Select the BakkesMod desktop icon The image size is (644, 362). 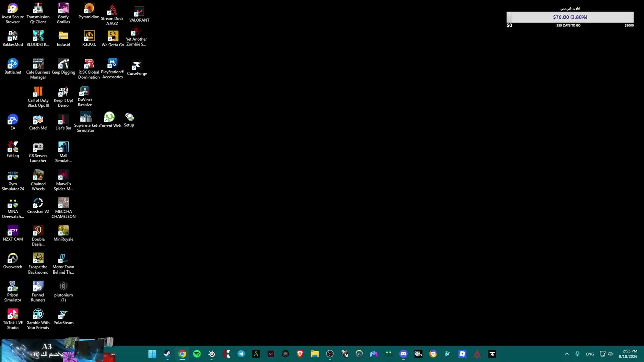(13, 39)
